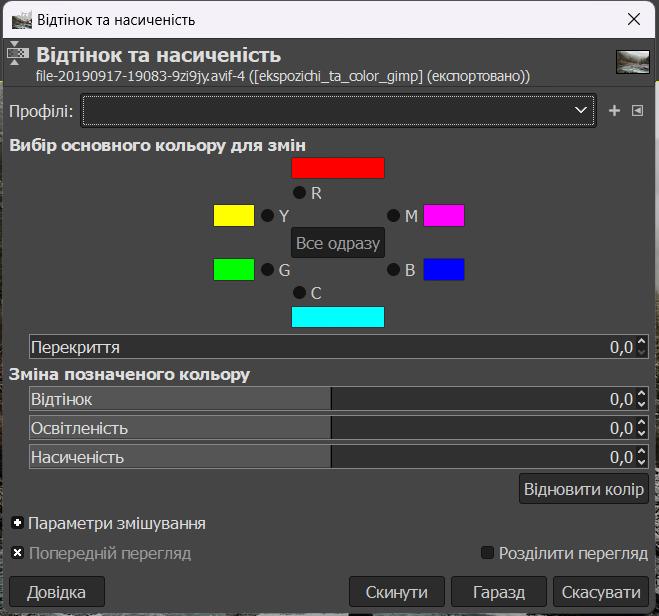Click the Скинути button
Image resolution: width=659 pixels, height=616 pixels.
[397, 592]
